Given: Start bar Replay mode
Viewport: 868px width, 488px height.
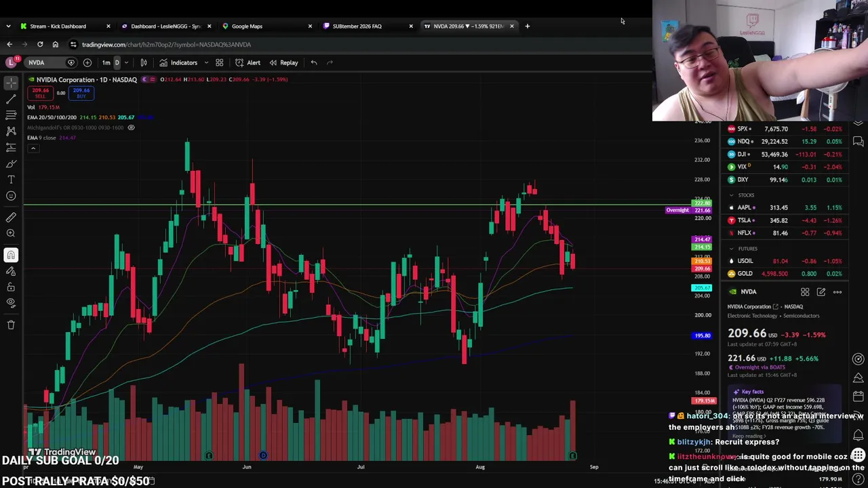Looking at the screenshot, I should pyautogui.click(x=283, y=62).
